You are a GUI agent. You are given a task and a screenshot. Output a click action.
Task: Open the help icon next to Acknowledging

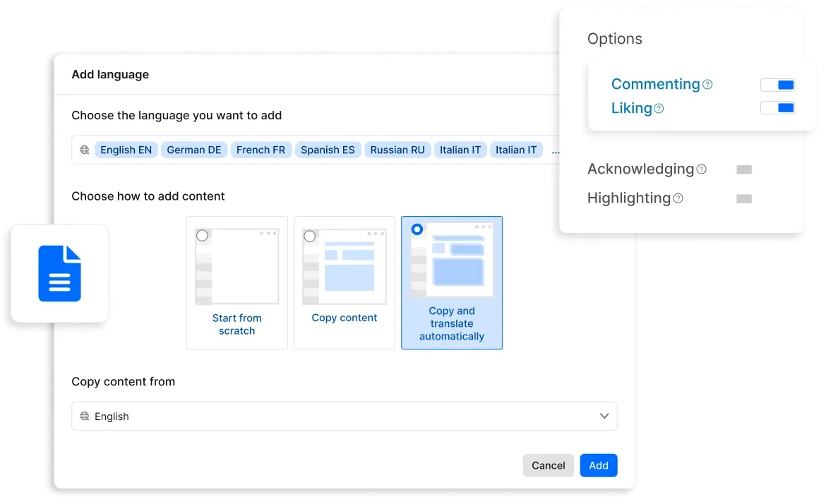[701, 169]
